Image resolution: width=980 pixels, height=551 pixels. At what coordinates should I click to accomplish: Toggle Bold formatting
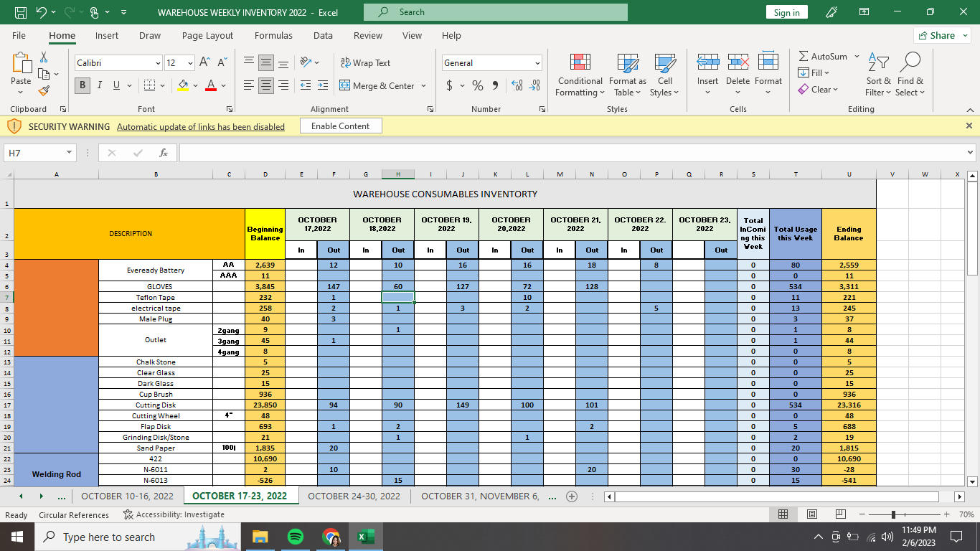83,86
